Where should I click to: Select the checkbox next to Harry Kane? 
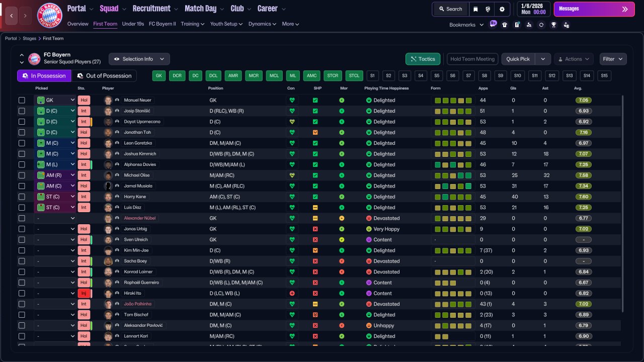(x=22, y=197)
